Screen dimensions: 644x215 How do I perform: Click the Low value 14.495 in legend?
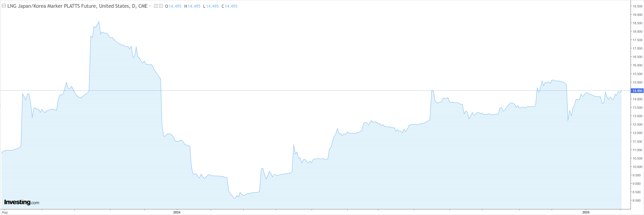point(212,6)
